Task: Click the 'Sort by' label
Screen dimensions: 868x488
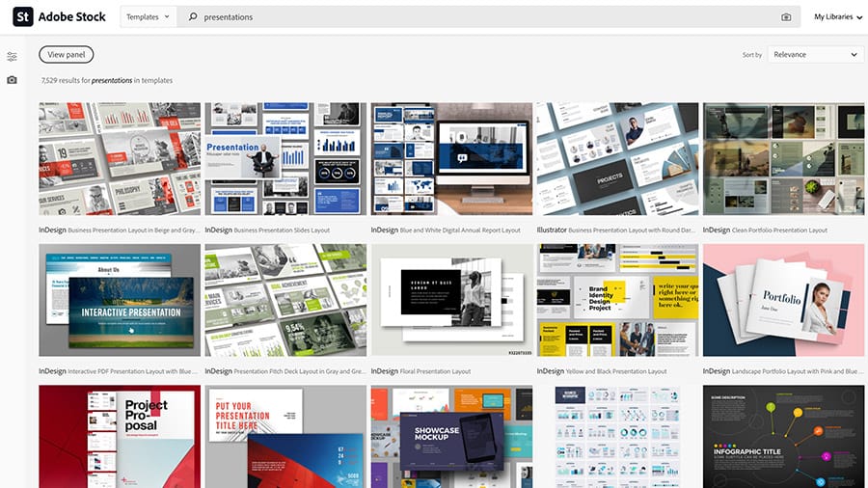Action: (x=752, y=55)
